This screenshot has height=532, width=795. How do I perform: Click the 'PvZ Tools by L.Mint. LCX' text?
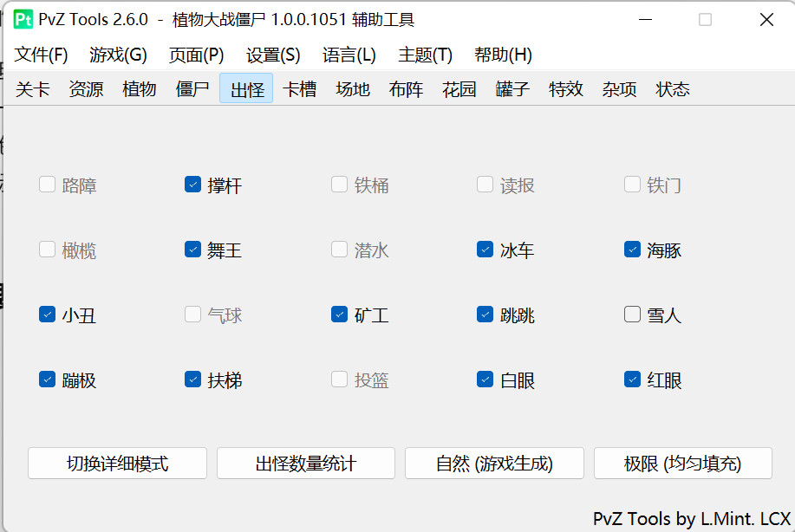692,519
